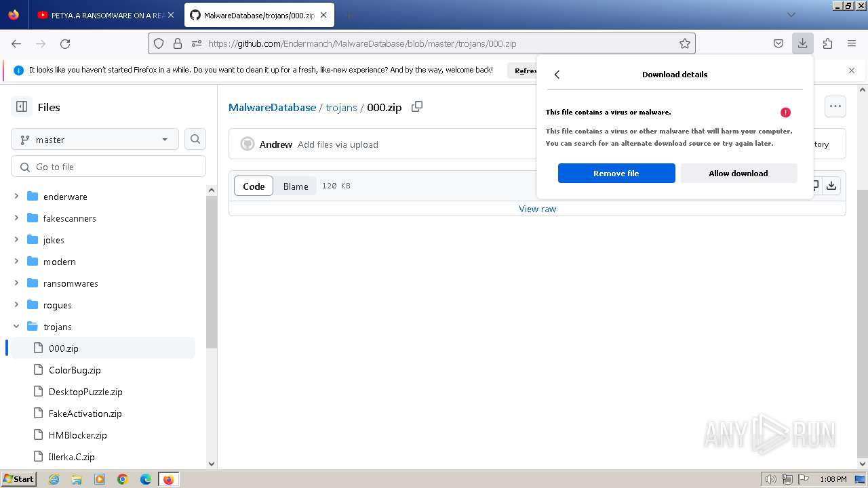This screenshot has height=488, width=868.
Task: Open Chrome from taskbar
Action: pos(123,479)
